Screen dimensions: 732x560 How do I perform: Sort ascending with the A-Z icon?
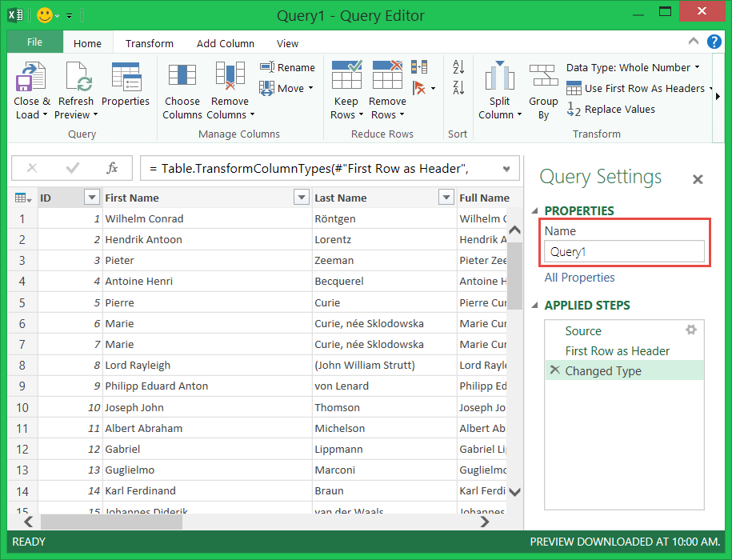click(458, 67)
